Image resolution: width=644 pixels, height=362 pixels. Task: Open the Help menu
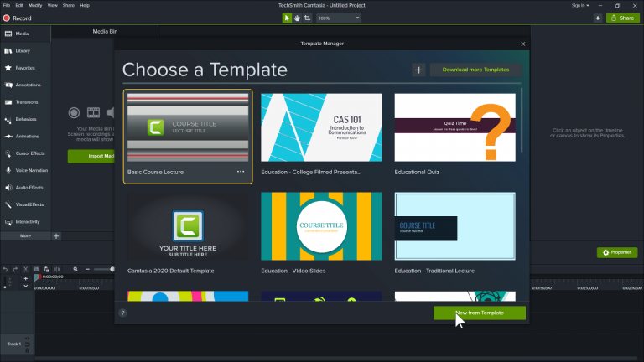[85, 5]
